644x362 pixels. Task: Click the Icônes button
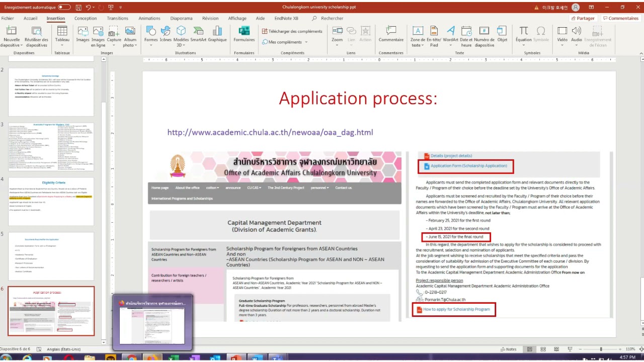166,34
